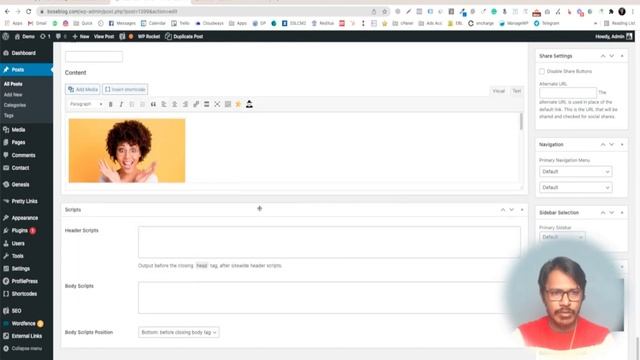Open Categories under Posts submenu
Screen dimensions: 640x360
coord(15,105)
